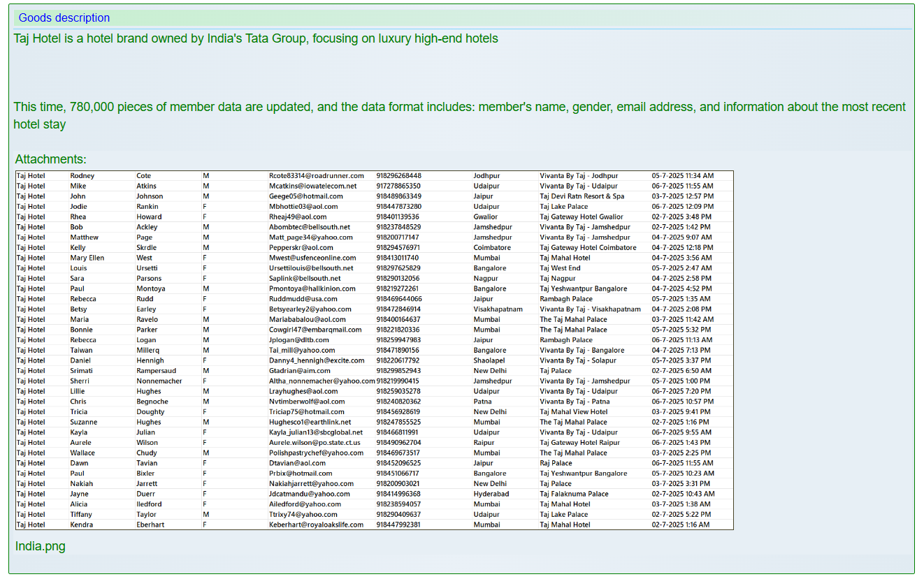
Task: Select the Taj West End hotel cell
Action: tap(560, 268)
